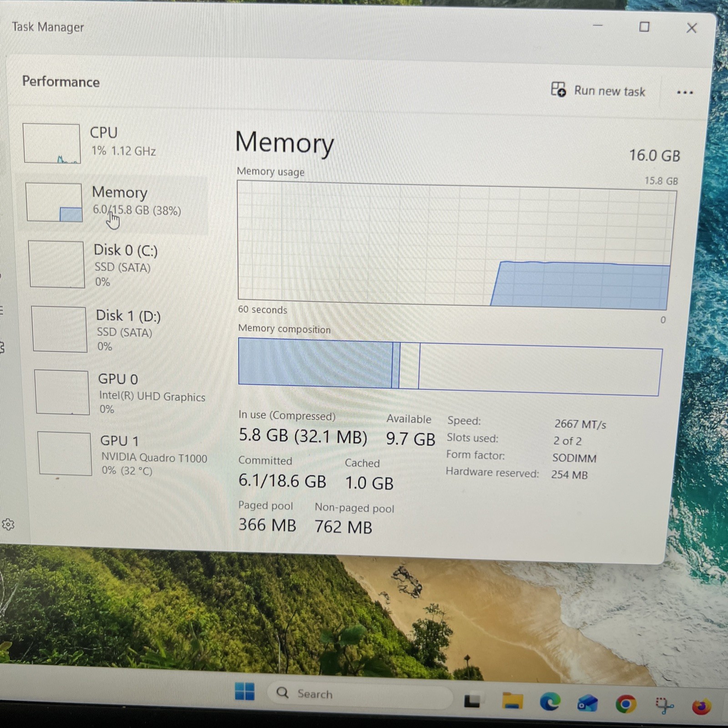Open Snipping Tool from the taskbar
This screenshot has height=728, width=728.
click(x=664, y=706)
